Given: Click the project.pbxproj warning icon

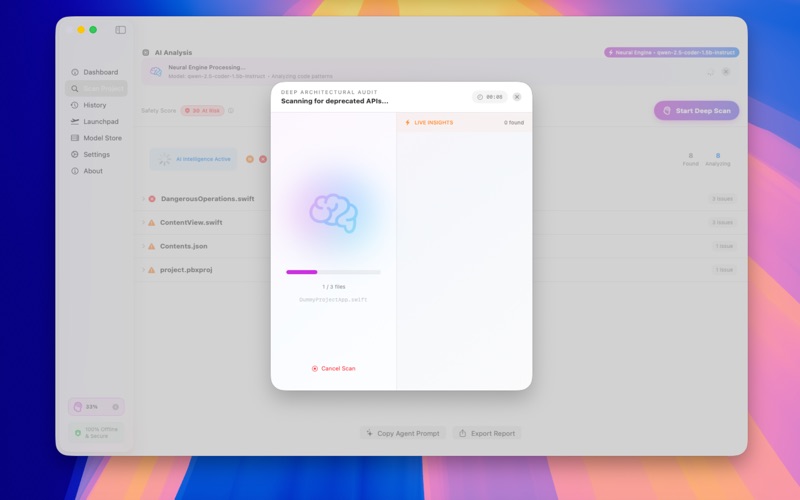Looking at the screenshot, I should (x=152, y=270).
